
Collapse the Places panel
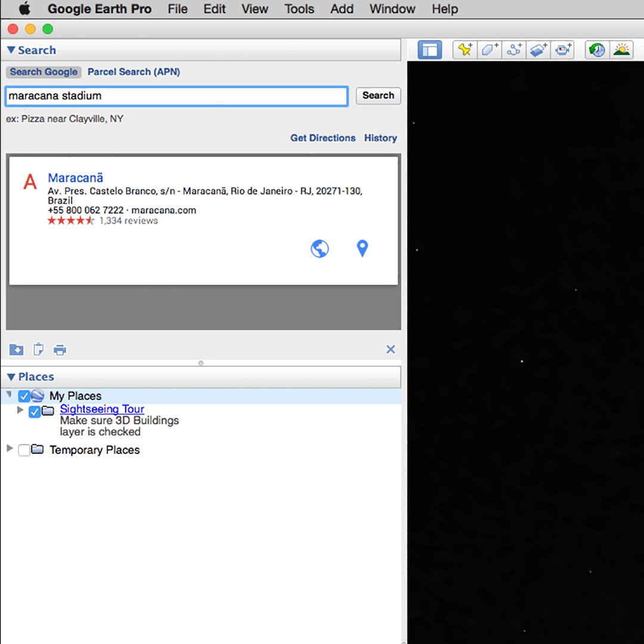click(x=11, y=377)
